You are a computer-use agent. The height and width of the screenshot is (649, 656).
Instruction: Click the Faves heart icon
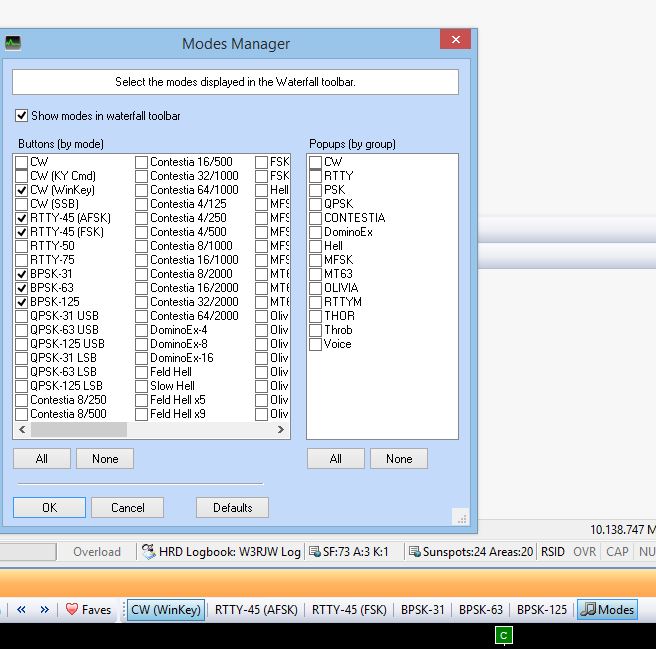pos(72,609)
